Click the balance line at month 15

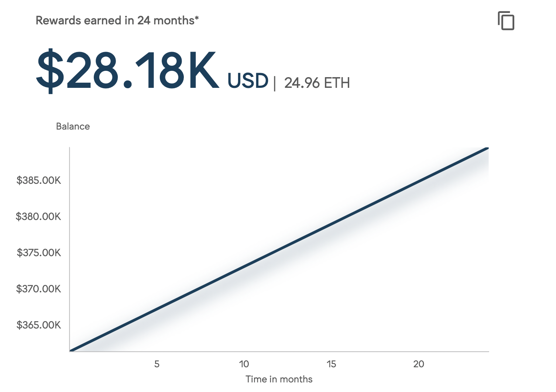[332, 224]
